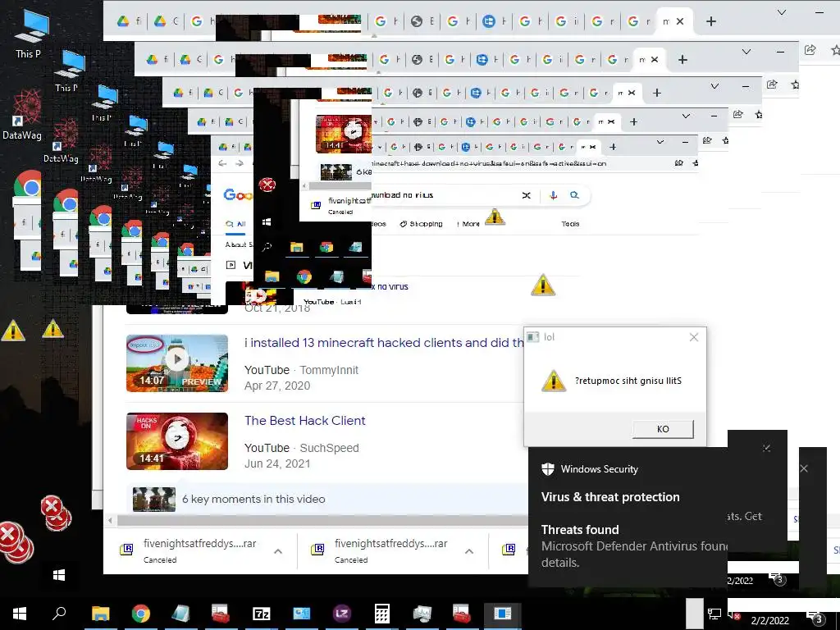
Task: Open the Windows Start button on main taskbar
Action: point(20,614)
